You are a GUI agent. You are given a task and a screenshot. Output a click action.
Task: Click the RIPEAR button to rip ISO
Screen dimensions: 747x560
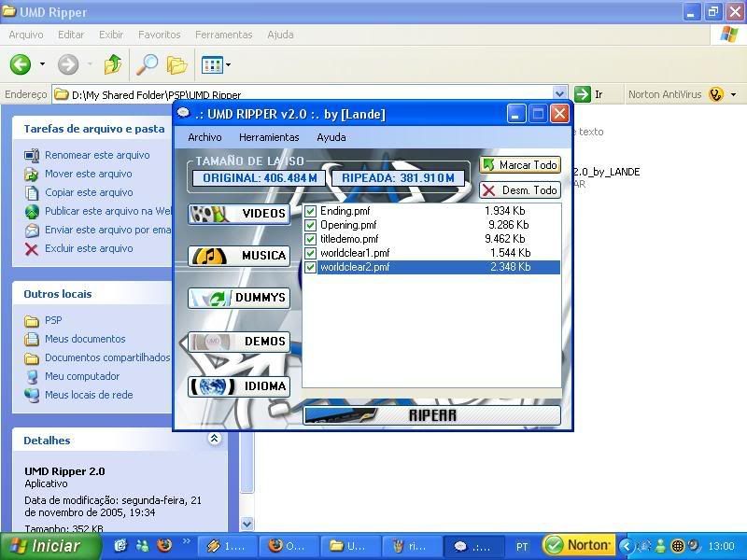pyautogui.click(x=431, y=415)
